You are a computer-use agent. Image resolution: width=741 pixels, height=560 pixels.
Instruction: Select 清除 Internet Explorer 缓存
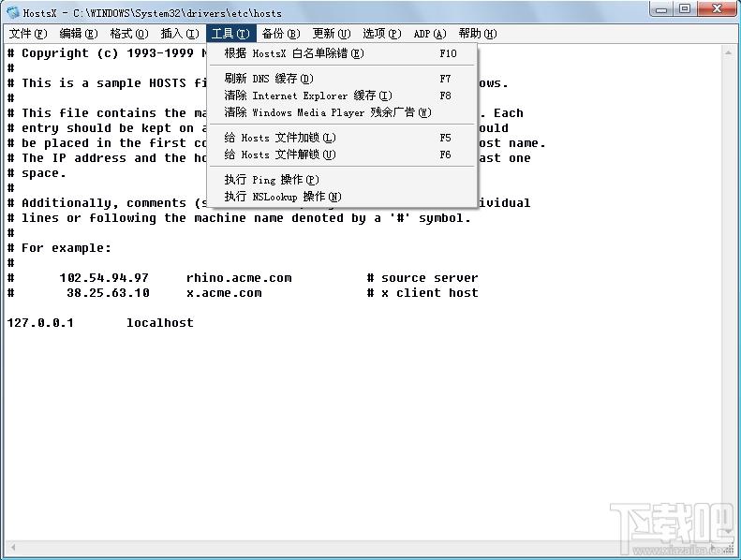tap(342, 96)
